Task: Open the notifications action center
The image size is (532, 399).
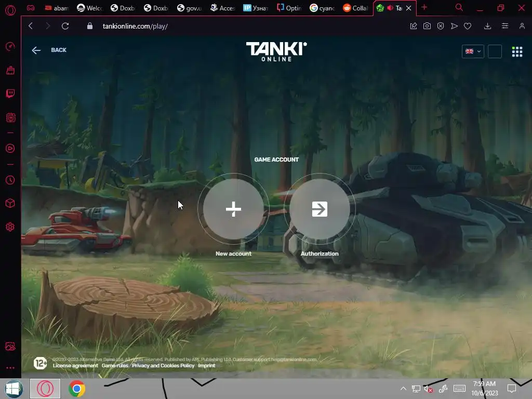Action: [512, 389]
